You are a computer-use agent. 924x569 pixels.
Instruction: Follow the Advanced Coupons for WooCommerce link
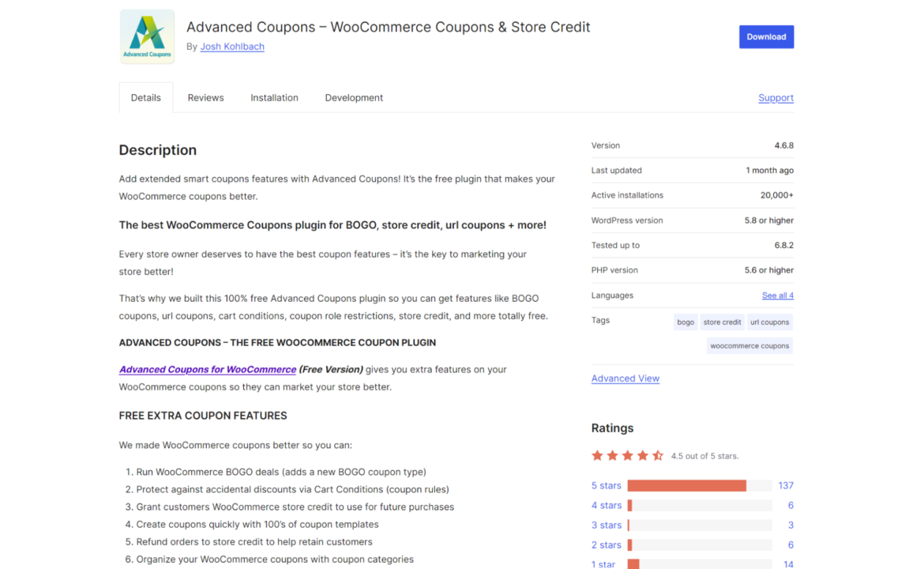[x=208, y=369]
